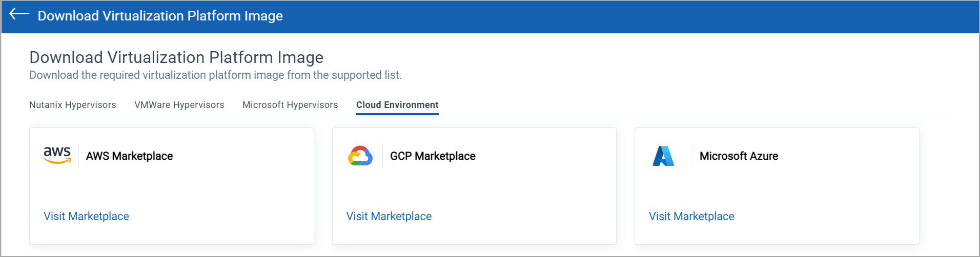The width and height of the screenshot is (980, 257).
Task: Click the AWS Marketplace card title
Action: coord(129,156)
